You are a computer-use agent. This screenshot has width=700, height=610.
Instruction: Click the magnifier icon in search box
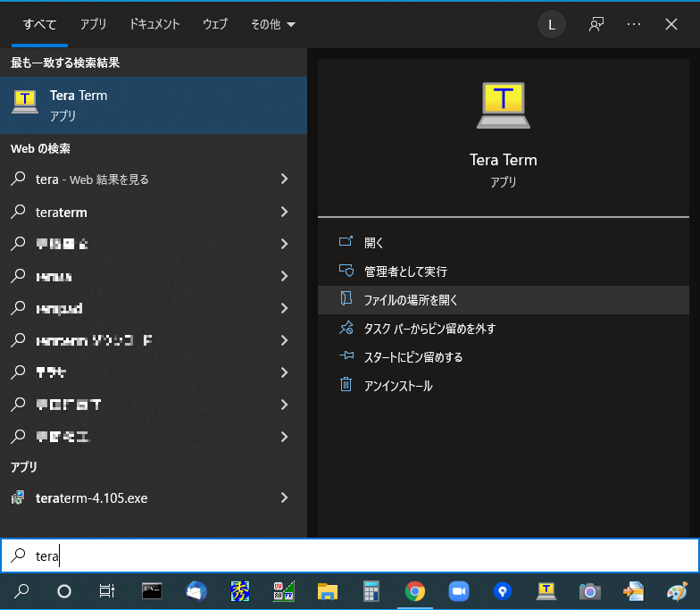coord(18,556)
